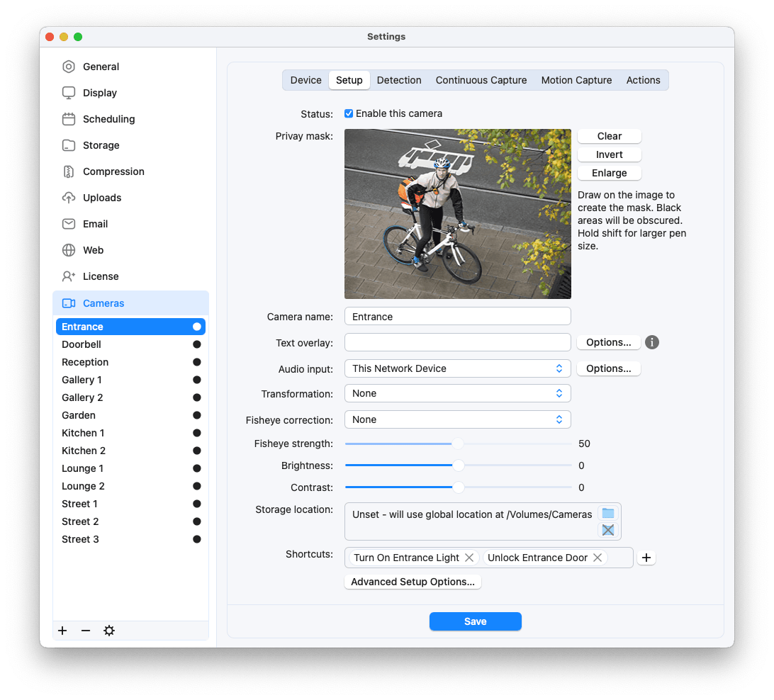Remove the Unlock Entrance Door shortcut
This screenshot has width=774, height=700.
598,558
